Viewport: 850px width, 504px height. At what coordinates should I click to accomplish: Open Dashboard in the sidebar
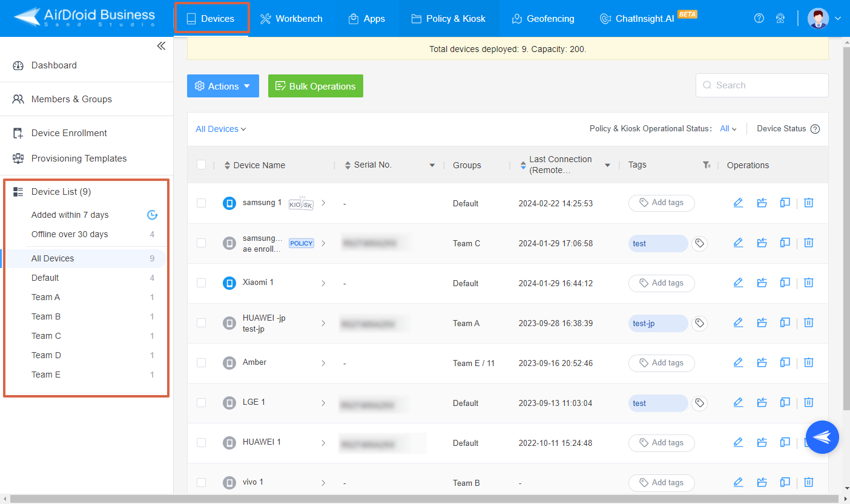[x=54, y=65]
